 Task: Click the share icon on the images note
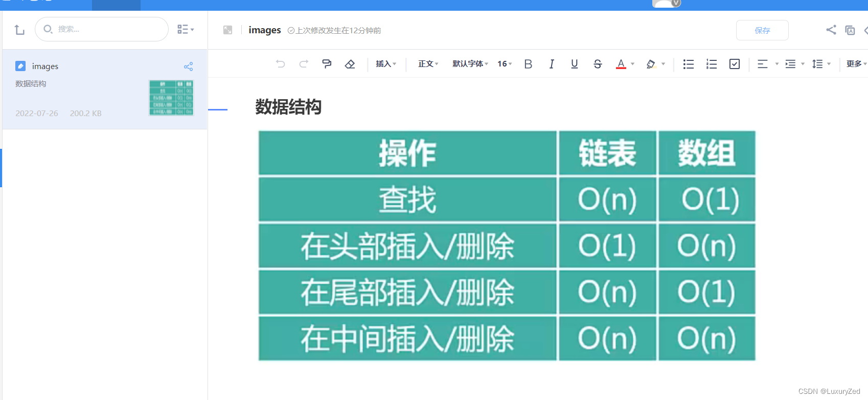coord(188,66)
